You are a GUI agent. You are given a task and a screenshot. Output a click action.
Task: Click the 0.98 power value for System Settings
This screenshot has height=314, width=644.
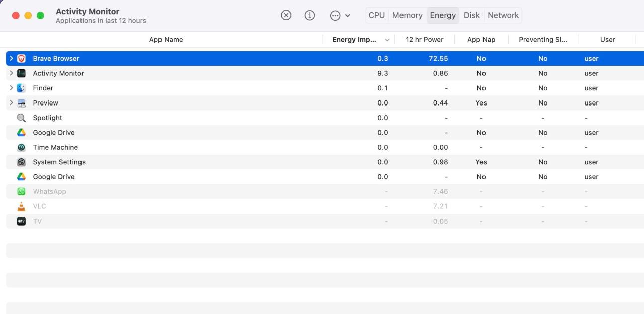click(440, 162)
